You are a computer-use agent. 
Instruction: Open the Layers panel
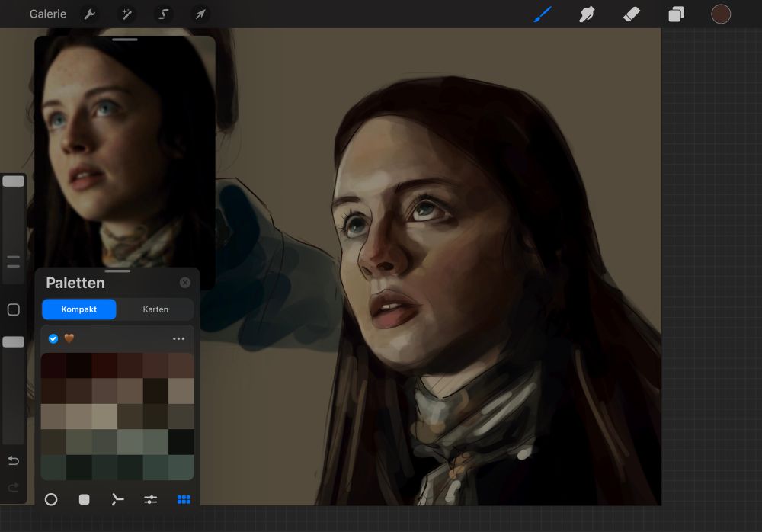point(676,14)
